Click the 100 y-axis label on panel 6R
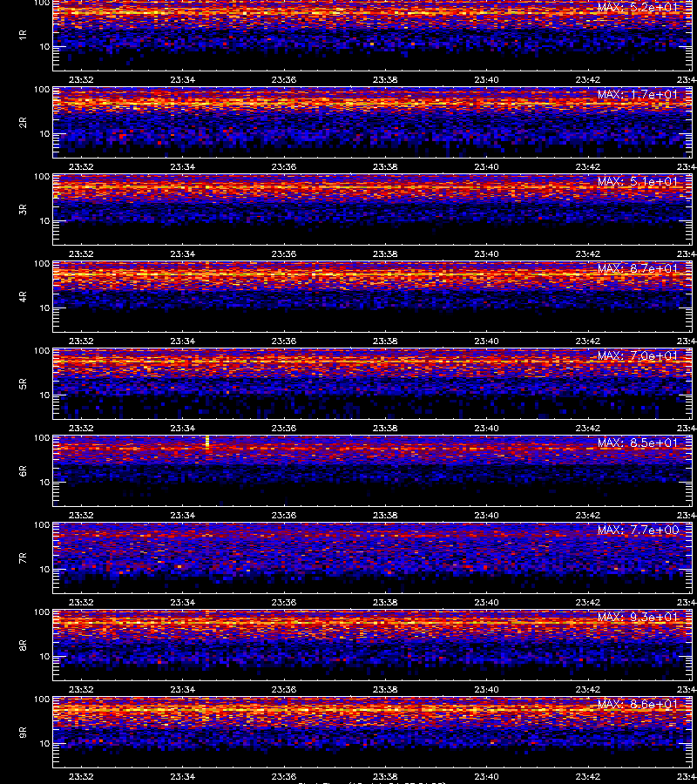Viewport: 697px width, 784px height. [42, 438]
